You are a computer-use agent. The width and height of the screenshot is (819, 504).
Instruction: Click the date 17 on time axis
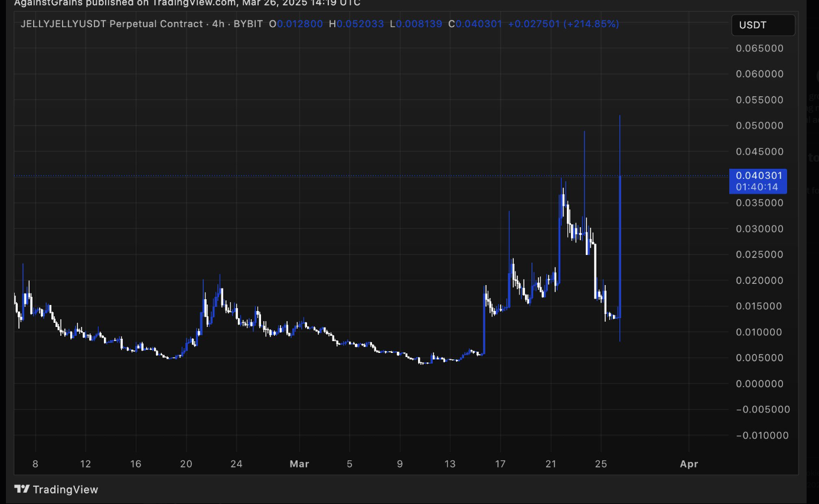500,464
